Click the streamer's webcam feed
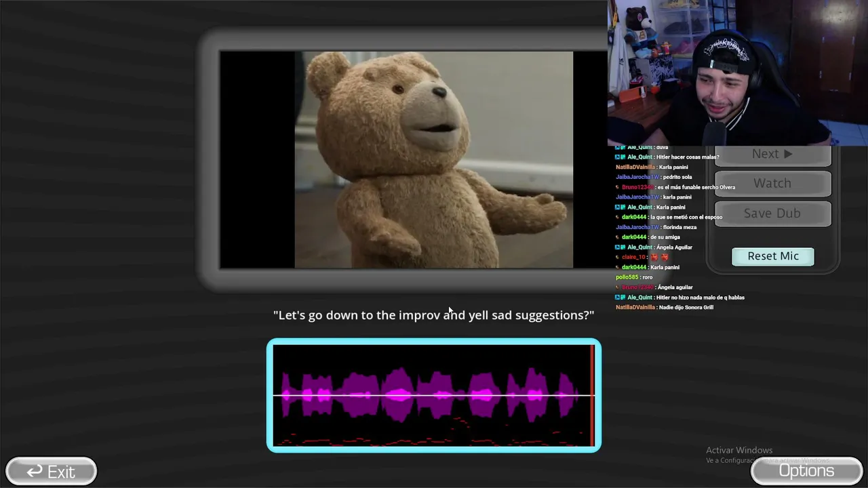The height and width of the screenshot is (488, 868). (x=738, y=73)
